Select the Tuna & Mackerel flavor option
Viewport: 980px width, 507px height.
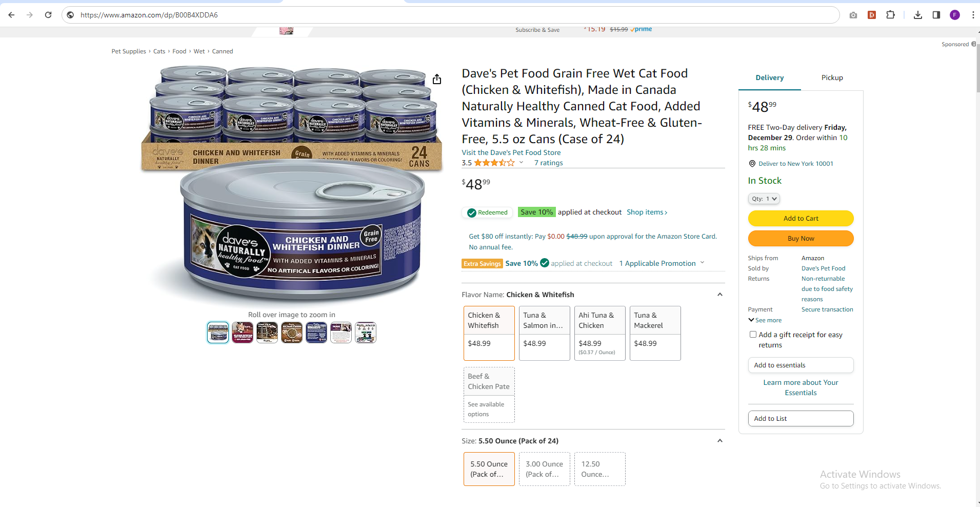655,333
